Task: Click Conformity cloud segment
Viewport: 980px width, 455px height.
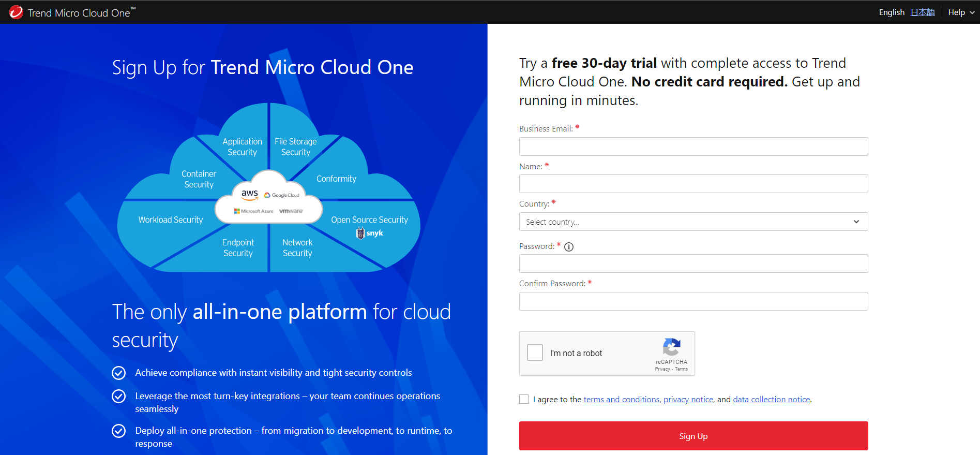Action: (x=336, y=179)
